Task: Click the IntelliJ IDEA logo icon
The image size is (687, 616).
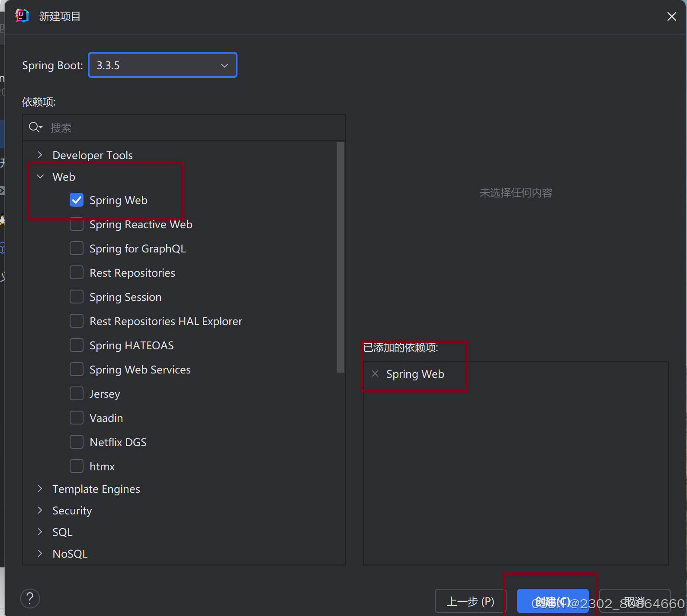Action: (22, 16)
